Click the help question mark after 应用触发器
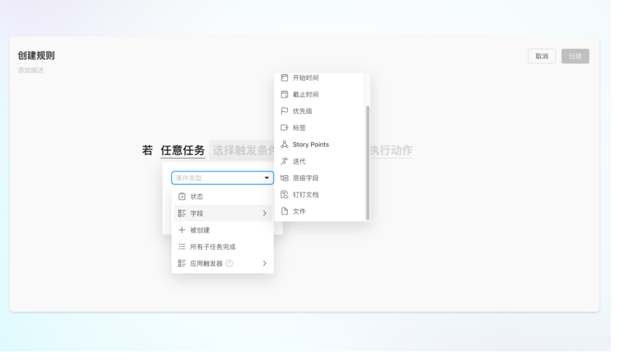This screenshot has width=617, height=364. tap(230, 263)
